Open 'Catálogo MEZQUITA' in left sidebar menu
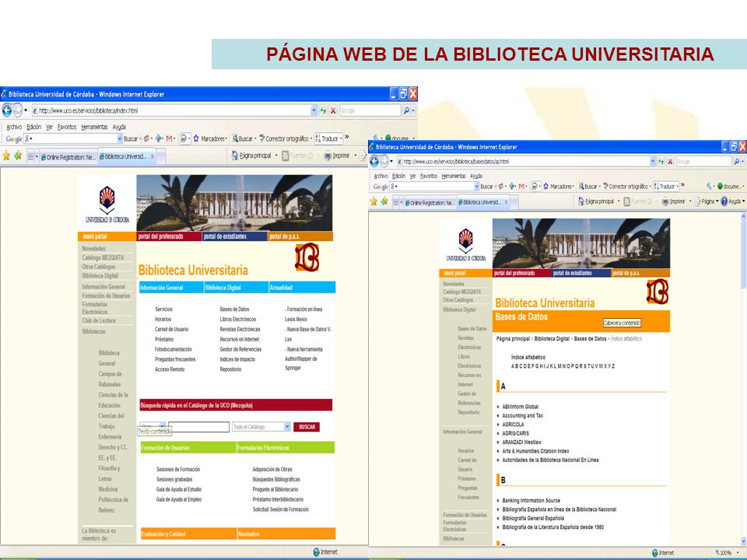747x560 pixels. coord(103,257)
